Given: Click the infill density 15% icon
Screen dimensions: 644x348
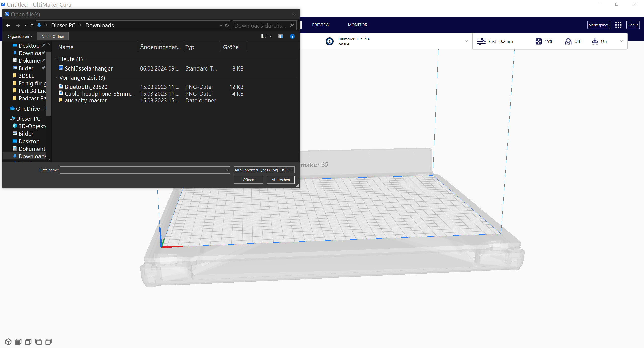Looking at the screenshot, I should coord(539,41).
